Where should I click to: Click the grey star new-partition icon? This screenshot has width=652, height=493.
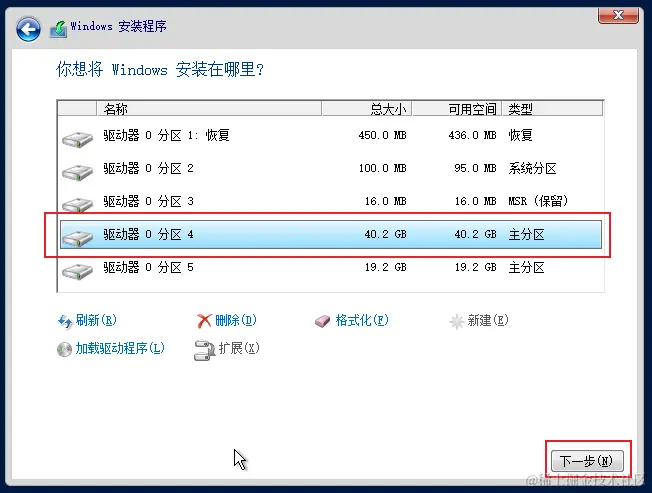pyautogui.click(x=457, y=321)
